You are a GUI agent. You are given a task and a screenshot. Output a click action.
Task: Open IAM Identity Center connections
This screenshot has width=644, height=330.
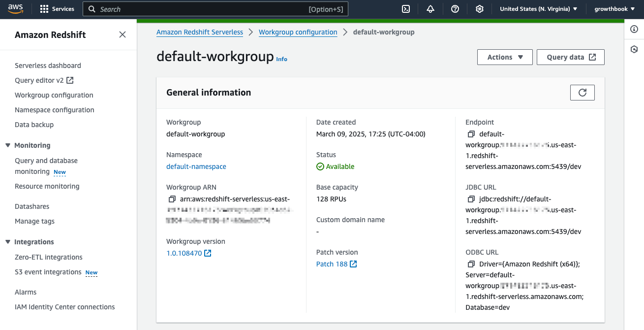[x=65, y=307]
